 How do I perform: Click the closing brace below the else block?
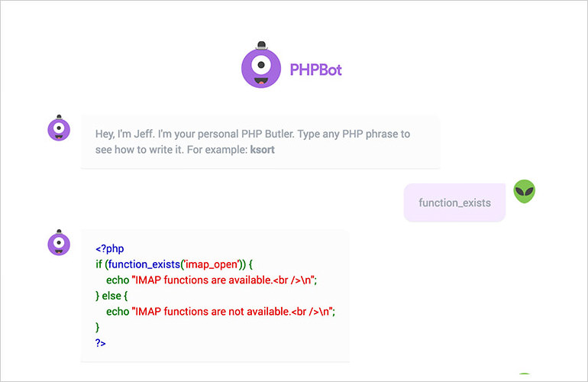click(98, 327)
